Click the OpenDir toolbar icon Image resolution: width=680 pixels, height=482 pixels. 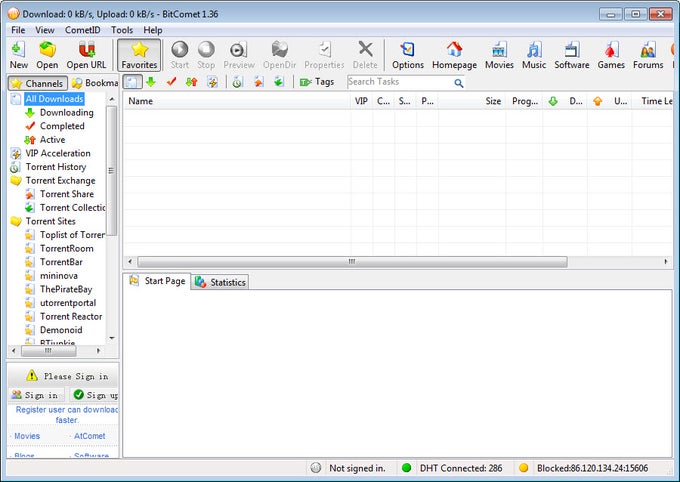279,55
